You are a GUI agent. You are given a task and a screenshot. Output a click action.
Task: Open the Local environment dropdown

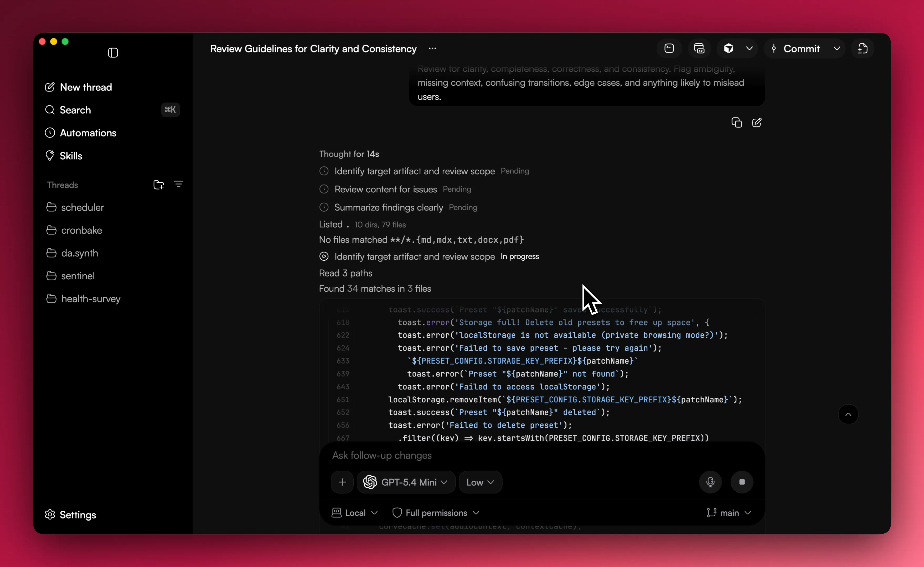[x=355, y=513]
